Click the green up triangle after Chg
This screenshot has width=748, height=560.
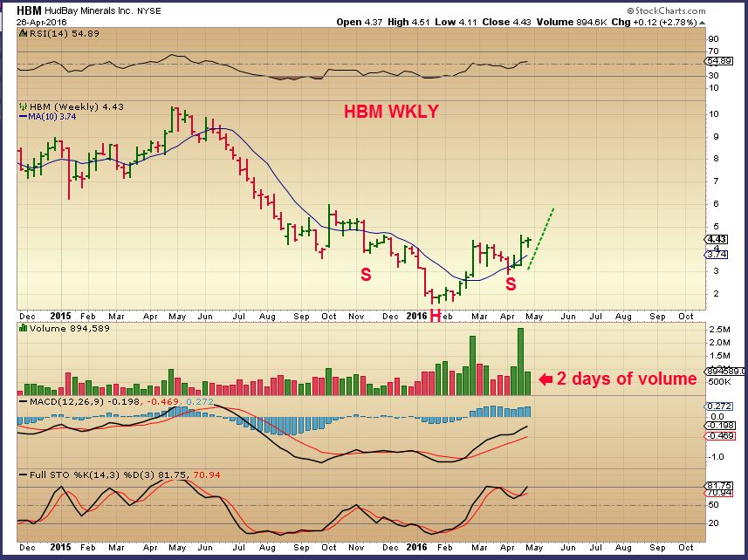coord(702,23)
